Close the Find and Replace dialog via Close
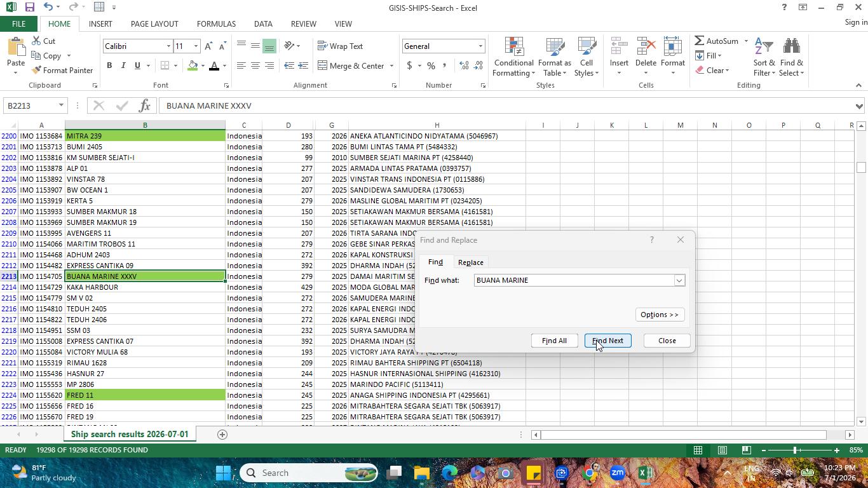868x488 pixels. tap(667, 341)
